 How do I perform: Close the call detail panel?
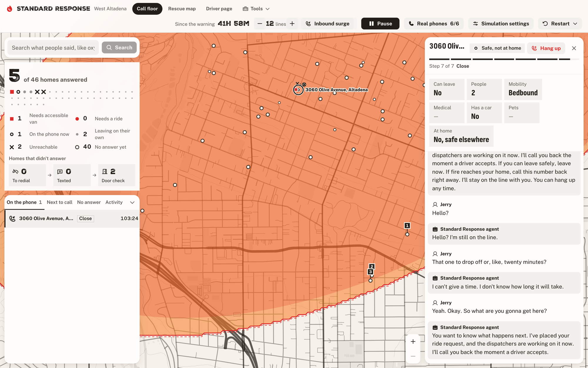pyautogui.click(x=574, y=48)
